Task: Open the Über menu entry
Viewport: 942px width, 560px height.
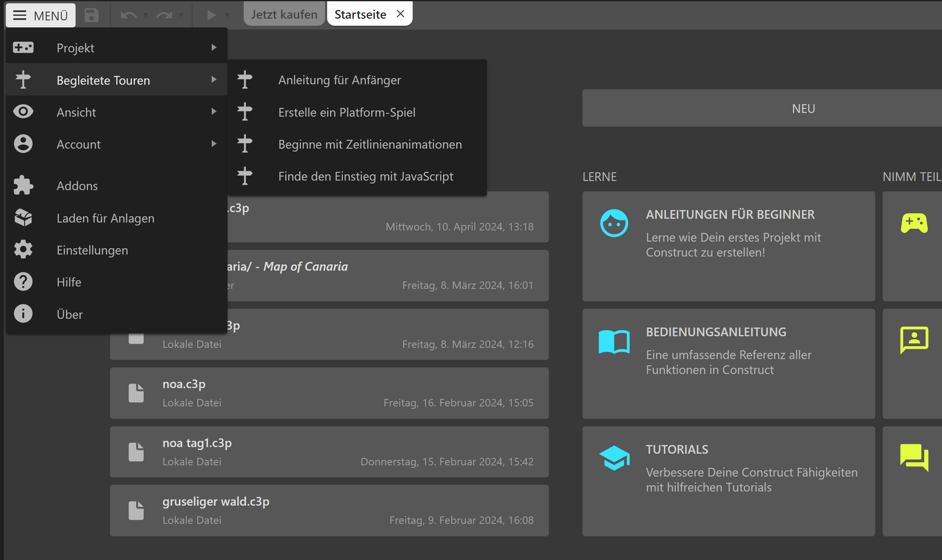Action: click(x=117, y=314)
